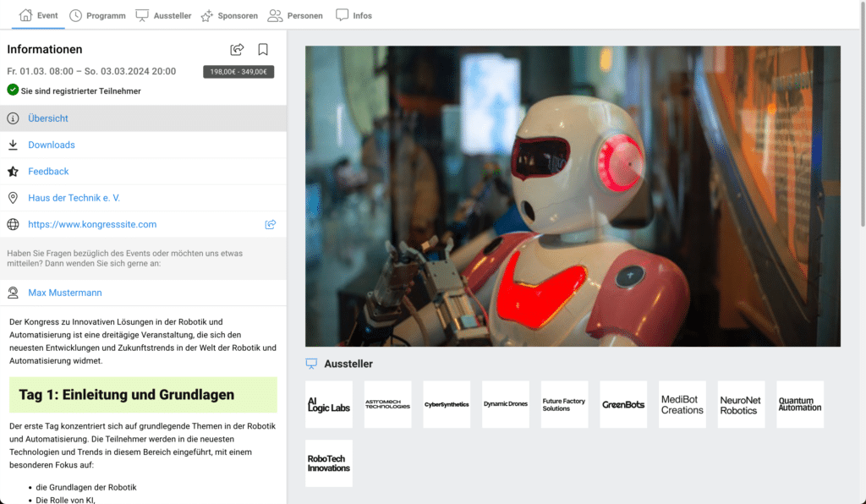Bookmark the event with the bookmark icon

tap(263, 50)
